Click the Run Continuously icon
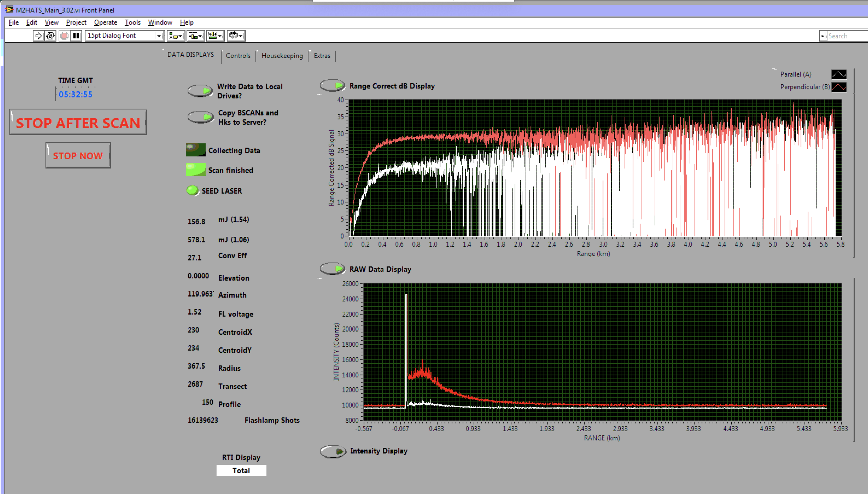868x494 pixels. [51, 36]
